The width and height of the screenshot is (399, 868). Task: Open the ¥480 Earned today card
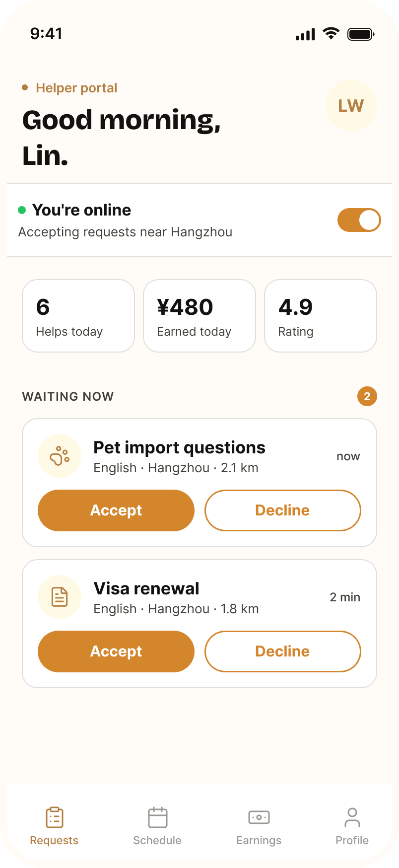pos(199,316)
